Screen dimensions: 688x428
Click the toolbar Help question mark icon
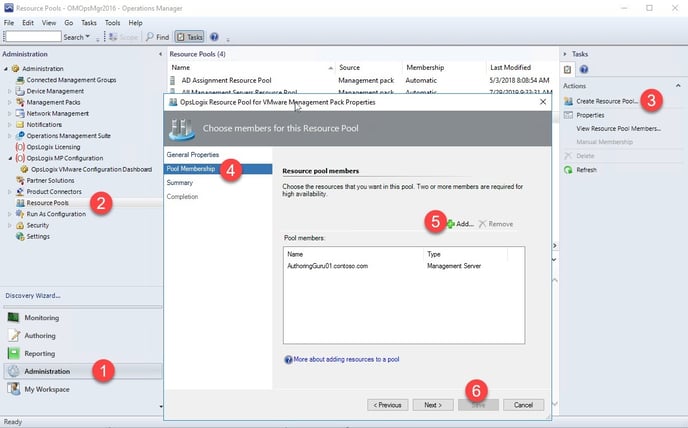(214, 37)
